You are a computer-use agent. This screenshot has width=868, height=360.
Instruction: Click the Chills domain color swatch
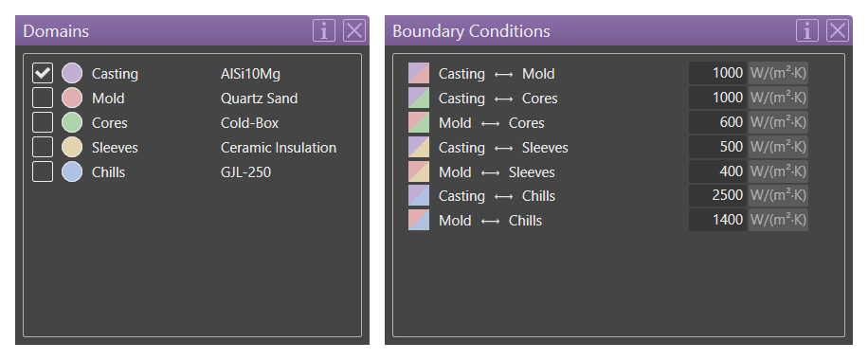pos(72,171)
